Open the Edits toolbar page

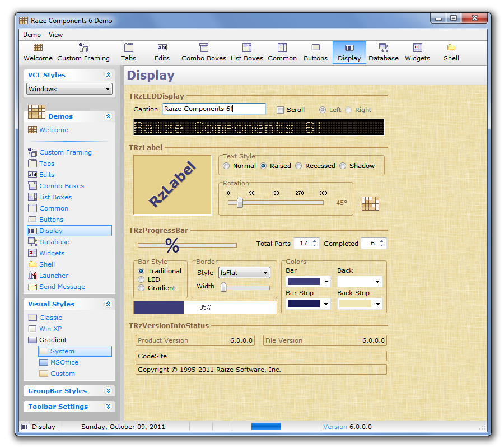(162, 53)
